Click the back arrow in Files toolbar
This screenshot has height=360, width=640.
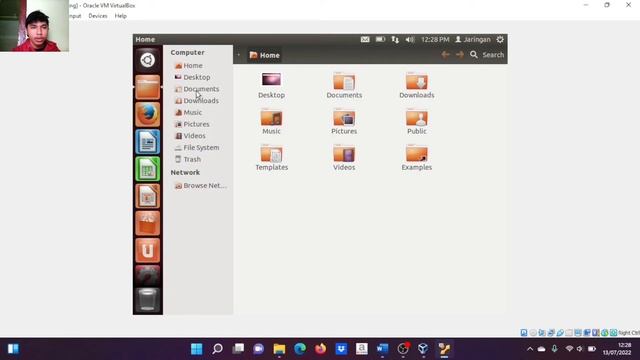[445, 55]
